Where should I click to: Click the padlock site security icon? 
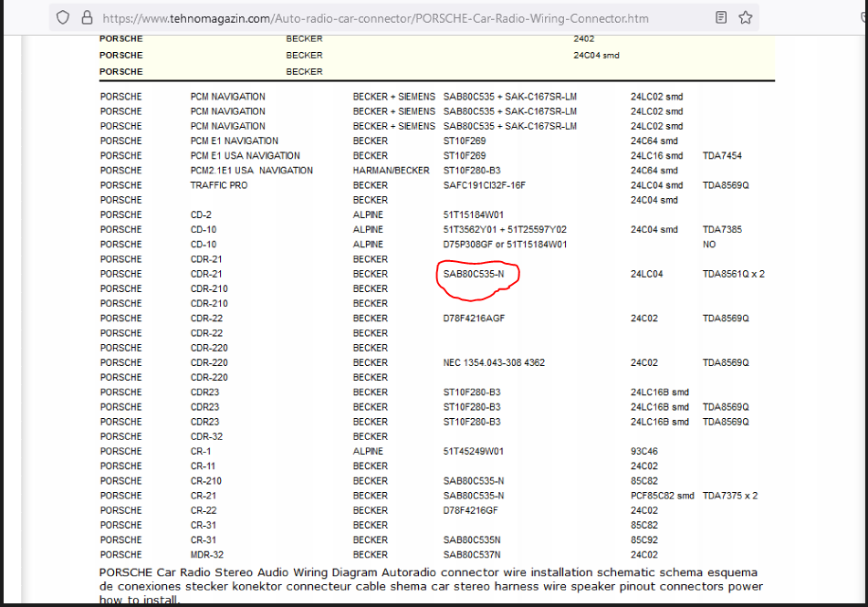pyautogui.click(x=87, y=17)
